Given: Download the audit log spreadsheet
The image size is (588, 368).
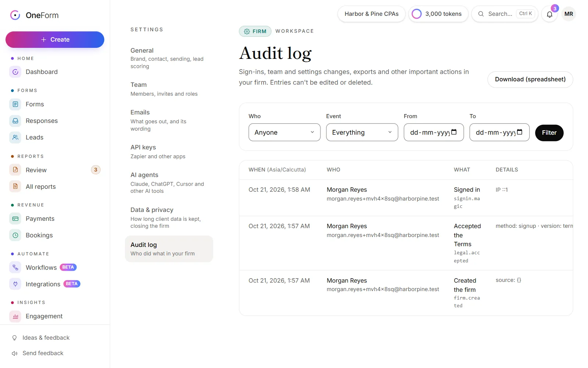Looking at the screenshot, I should (530, 79).
